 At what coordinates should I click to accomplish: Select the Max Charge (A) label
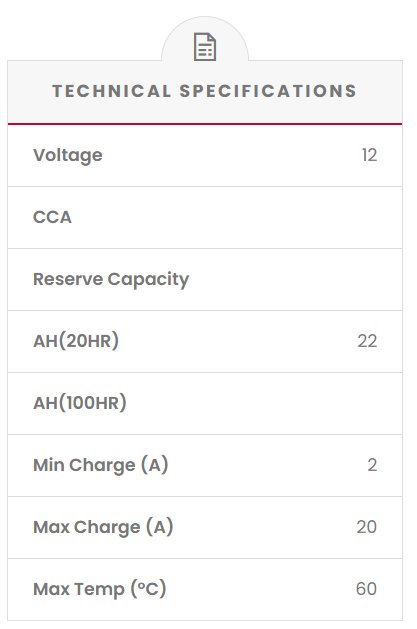point(103,527)
